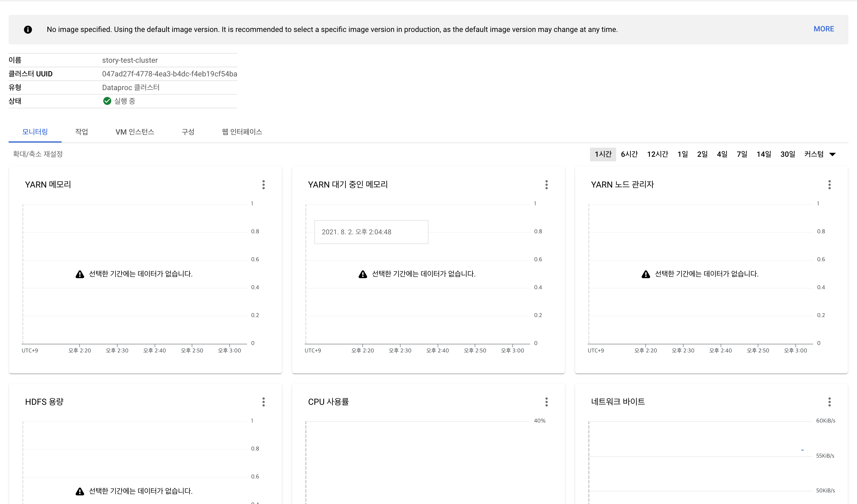The height and width of the screenshot is (504, 857).
Task: Open YARN 메모리 chart options menu
Action: click(x=264, y=184)
